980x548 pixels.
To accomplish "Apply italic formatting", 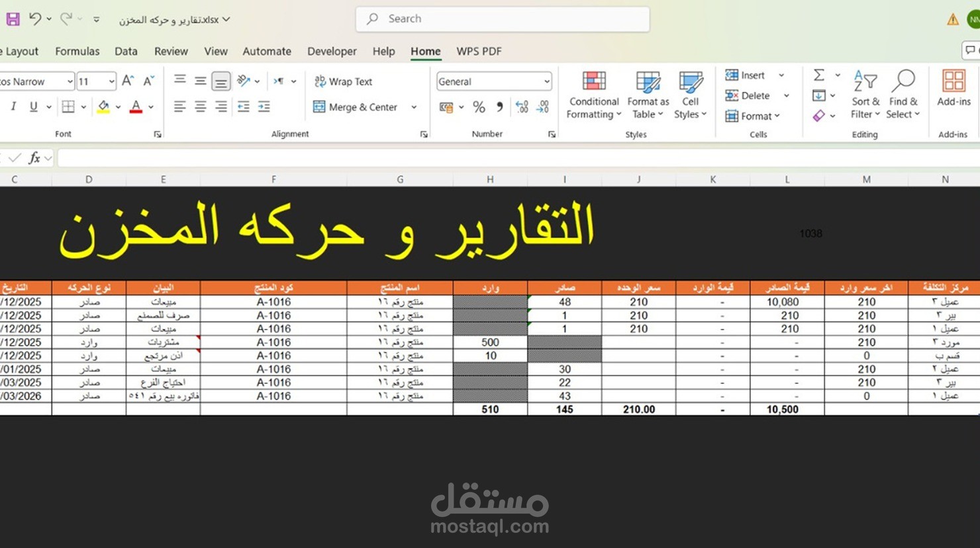I will click(13, 107).
